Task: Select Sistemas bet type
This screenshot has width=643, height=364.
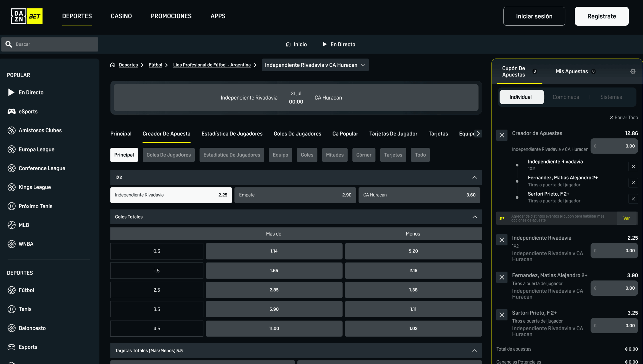Action: pyautogui.click(x=611, y=97)
